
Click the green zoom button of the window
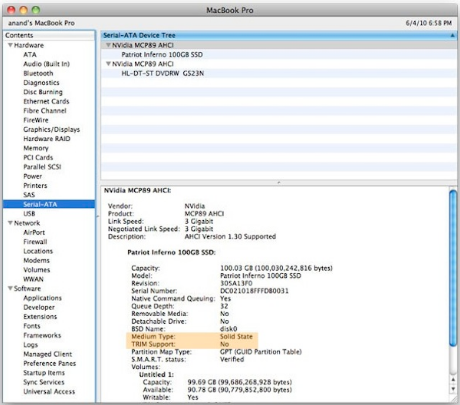coord(36,10)
